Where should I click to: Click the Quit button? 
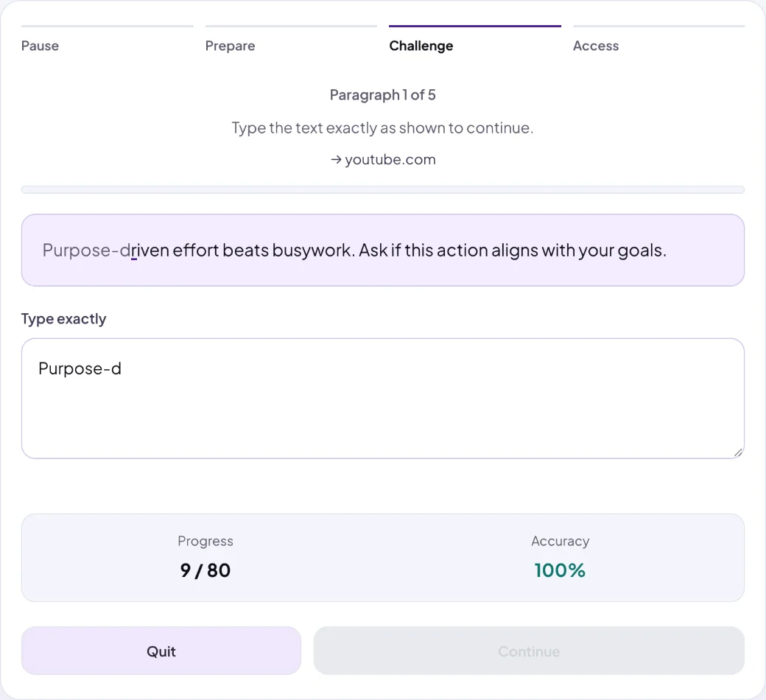[x=161, y=651]
